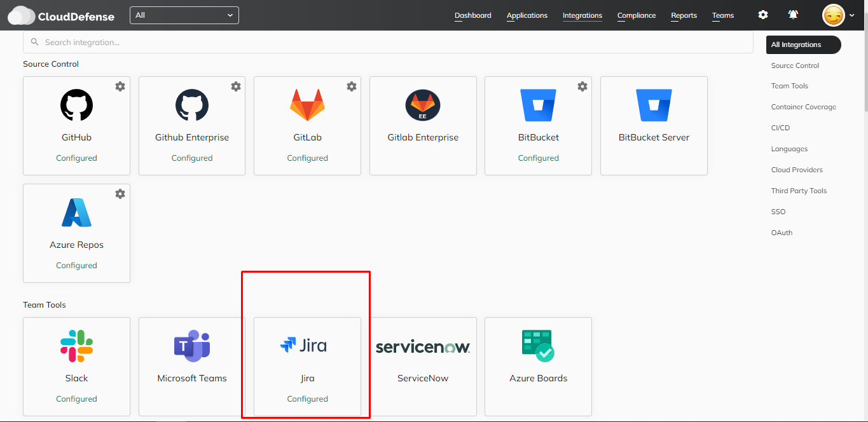Filter by Third Party Tools
868x422 pixels.
(799, 191)
